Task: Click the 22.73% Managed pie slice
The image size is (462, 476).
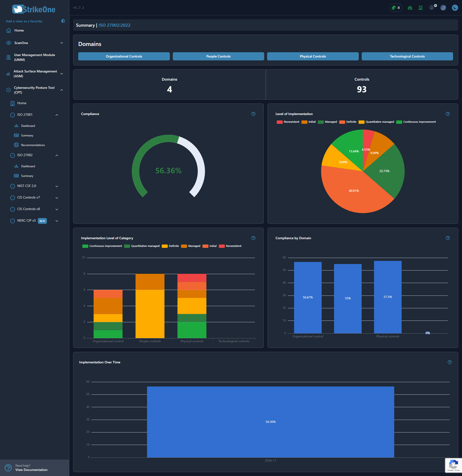Action: coord(384,171)
